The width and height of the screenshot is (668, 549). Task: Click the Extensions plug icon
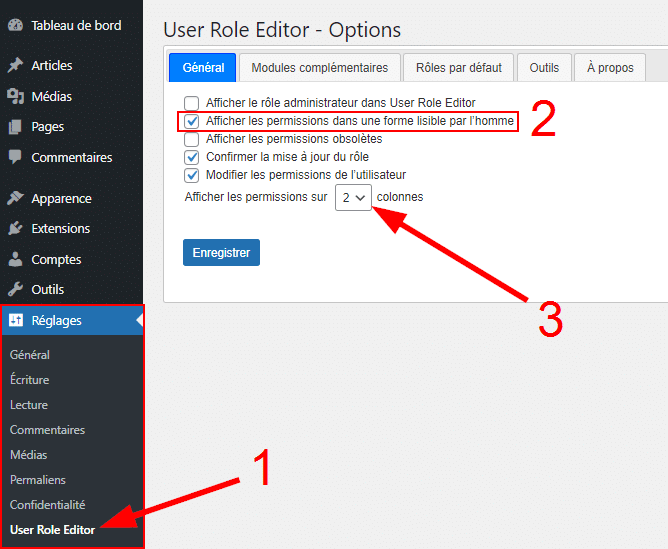15,229
